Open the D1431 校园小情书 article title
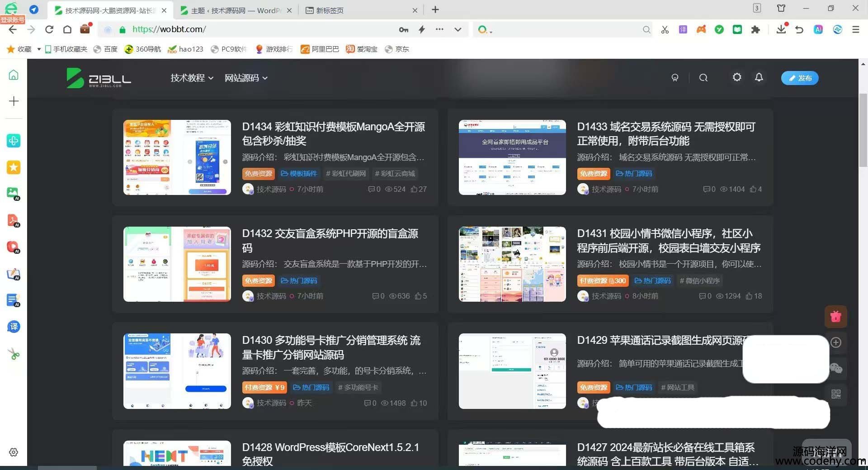Screen dimensions: 868x470 click(x=669, y=240)
